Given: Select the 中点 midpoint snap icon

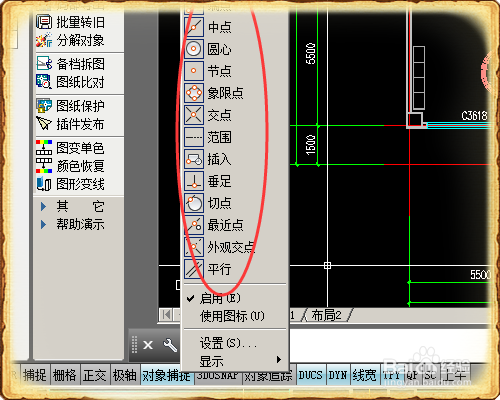Looking at the screenshot, I should click(194, 27).
